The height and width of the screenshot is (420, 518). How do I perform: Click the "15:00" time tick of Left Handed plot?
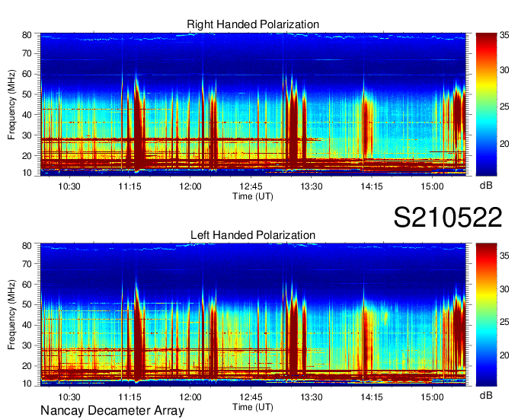[x=432, y=397]
